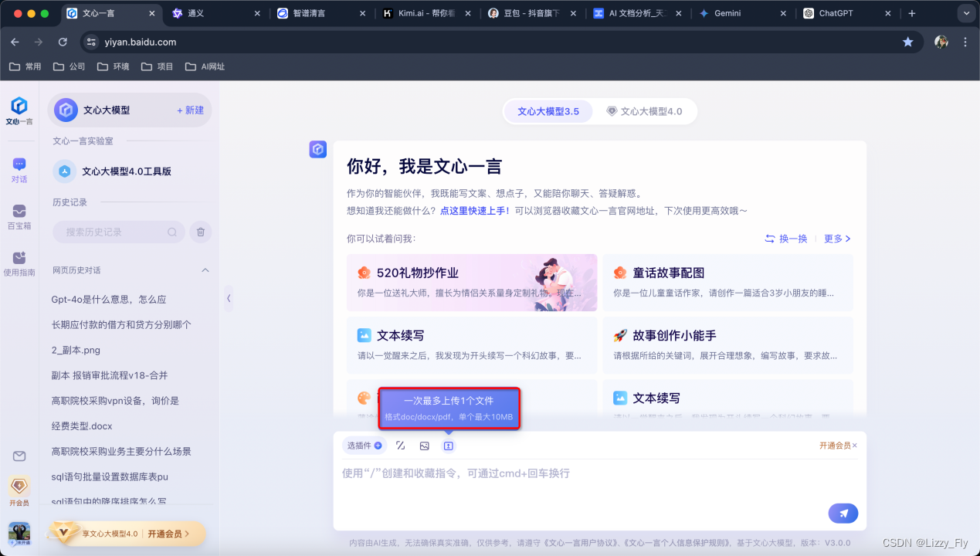Click the trash icon beside history search

[x=200, y=232]
